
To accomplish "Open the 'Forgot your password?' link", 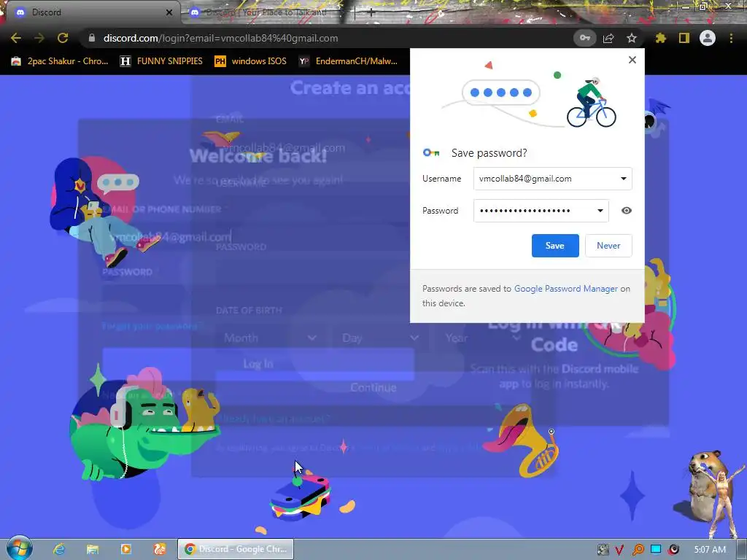I will 152,326.
